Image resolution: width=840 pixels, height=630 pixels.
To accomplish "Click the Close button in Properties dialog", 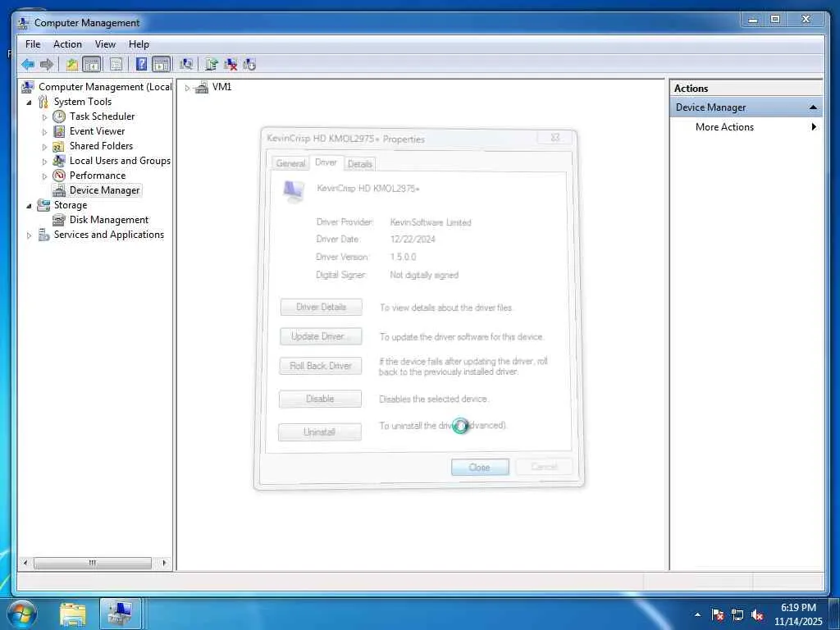I will point(480,467).
